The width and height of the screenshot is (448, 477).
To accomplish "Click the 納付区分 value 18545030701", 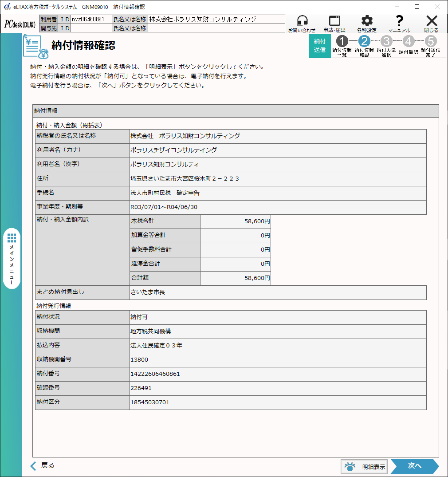I will (x=278, y=402).
